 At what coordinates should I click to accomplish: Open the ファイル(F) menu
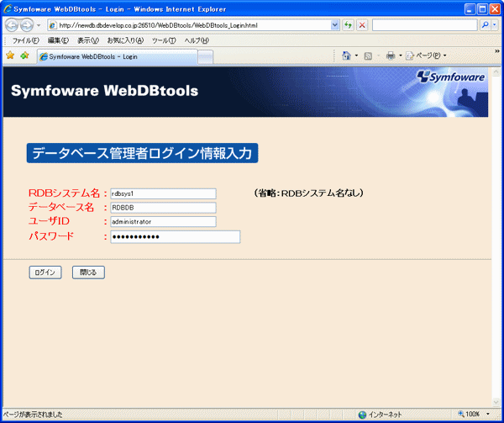point(25,40)
